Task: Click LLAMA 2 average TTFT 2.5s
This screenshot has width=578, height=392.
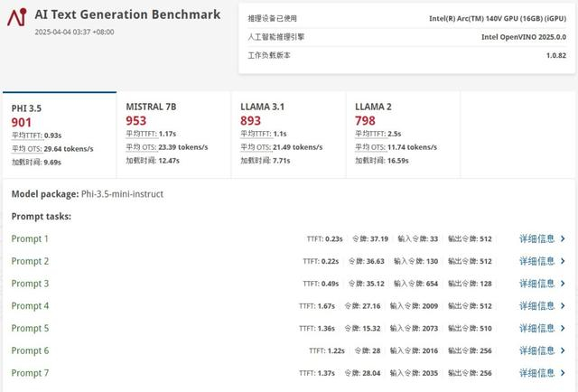Action: click(x=395, y=134)
